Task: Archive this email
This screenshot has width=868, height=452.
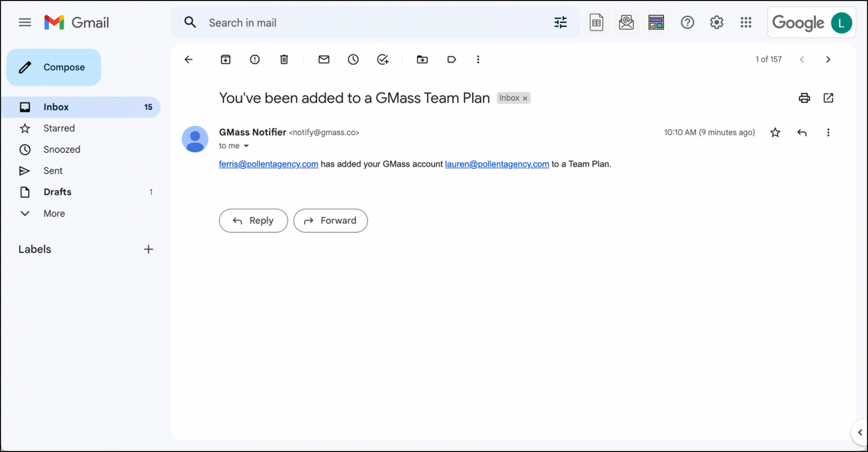Action: [225, 59]
